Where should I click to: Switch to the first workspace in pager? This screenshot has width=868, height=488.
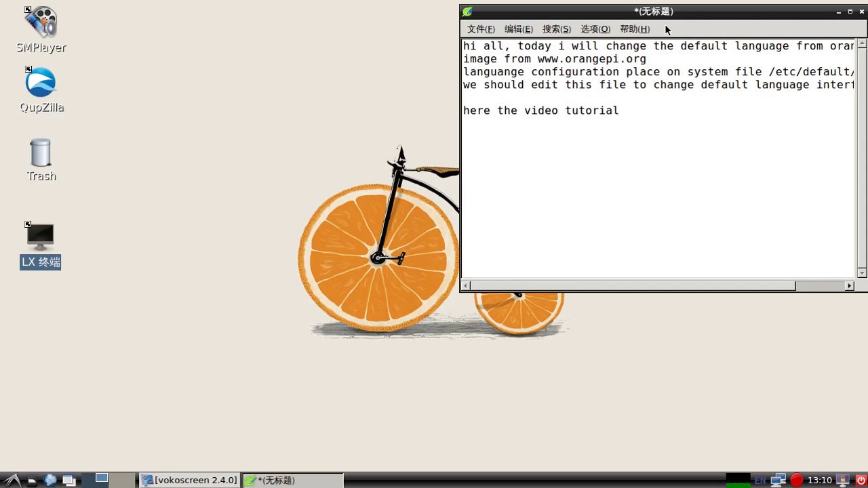(x=95, y=481)
